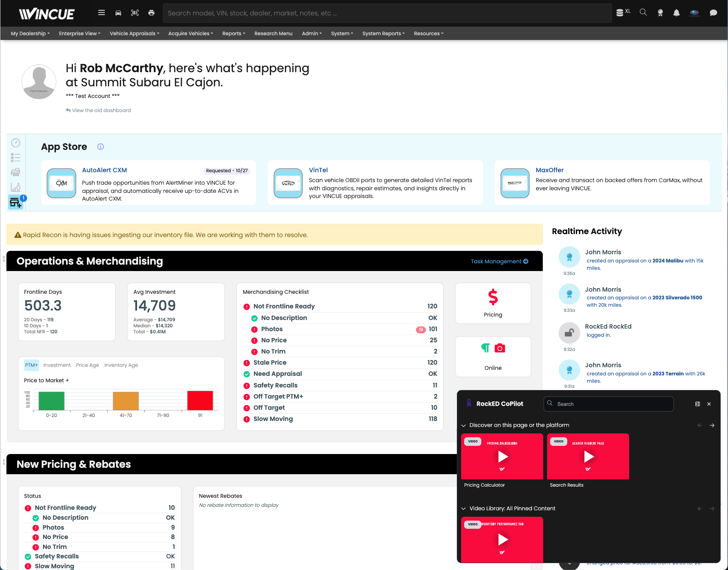This screenshot has width=728, height=570.
Task: Open the Pricing dollar sign tile
Action: click(493, 303)
